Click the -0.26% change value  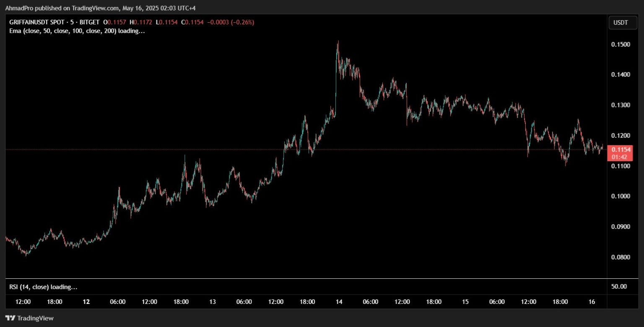[242, 22]
